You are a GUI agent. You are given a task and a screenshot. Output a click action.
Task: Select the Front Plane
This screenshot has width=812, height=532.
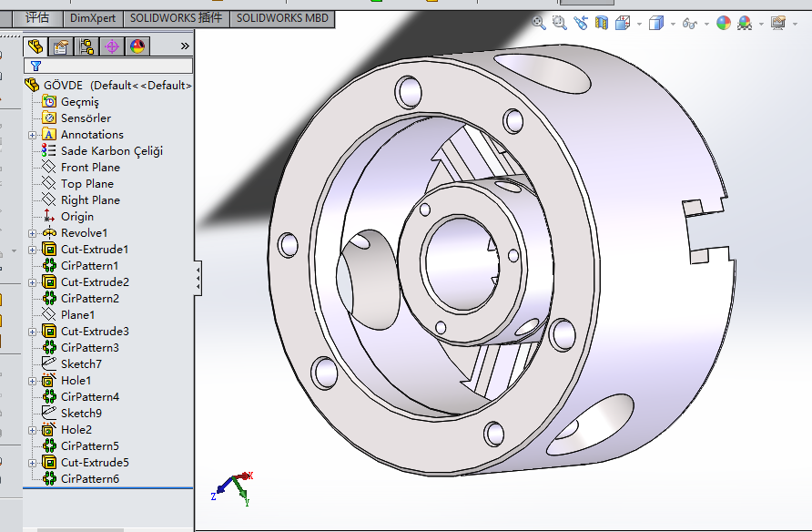90,168
